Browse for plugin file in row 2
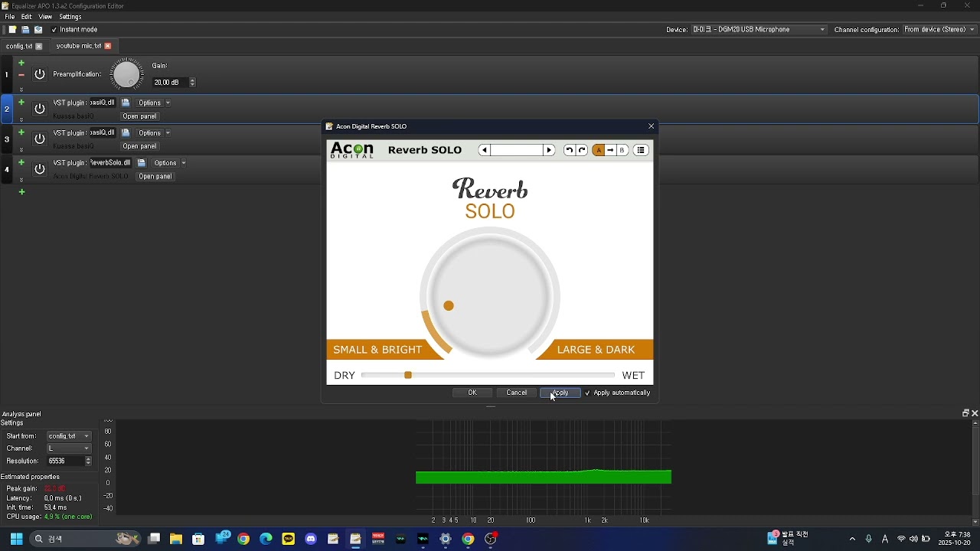980x551 pixels. point(126,103)
